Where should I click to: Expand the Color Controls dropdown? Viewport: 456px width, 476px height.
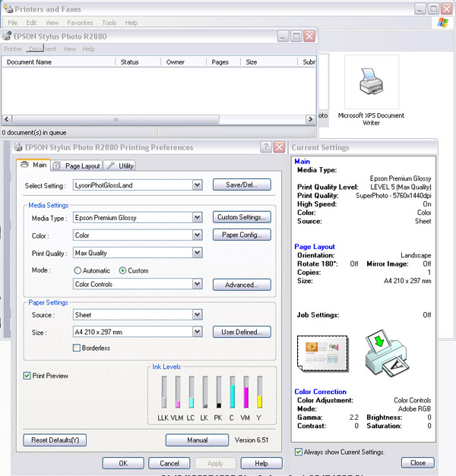click(198, 284)
